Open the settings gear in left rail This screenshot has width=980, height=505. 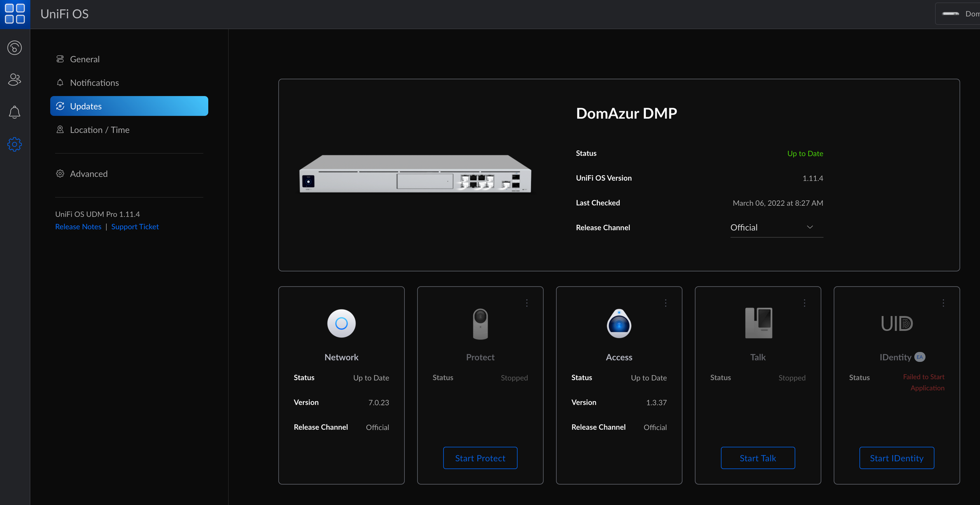pyautogui.click(x=15, y=144)
